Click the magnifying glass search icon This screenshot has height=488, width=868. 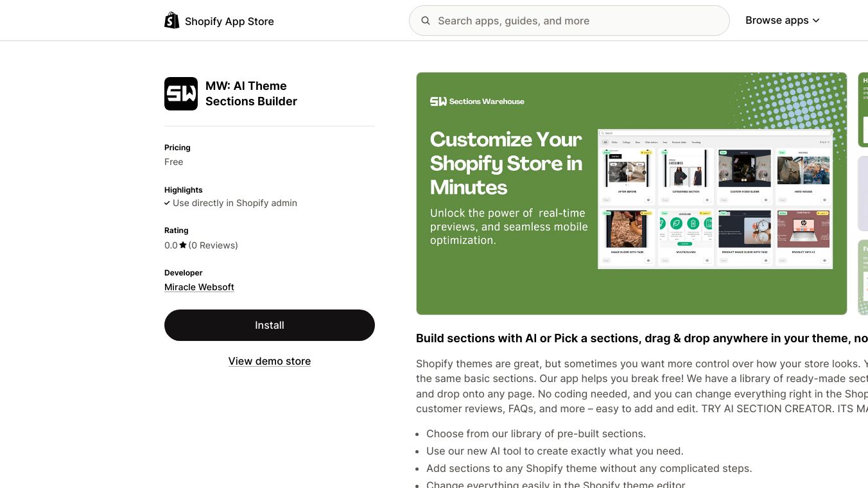click(x=425, y=21)
